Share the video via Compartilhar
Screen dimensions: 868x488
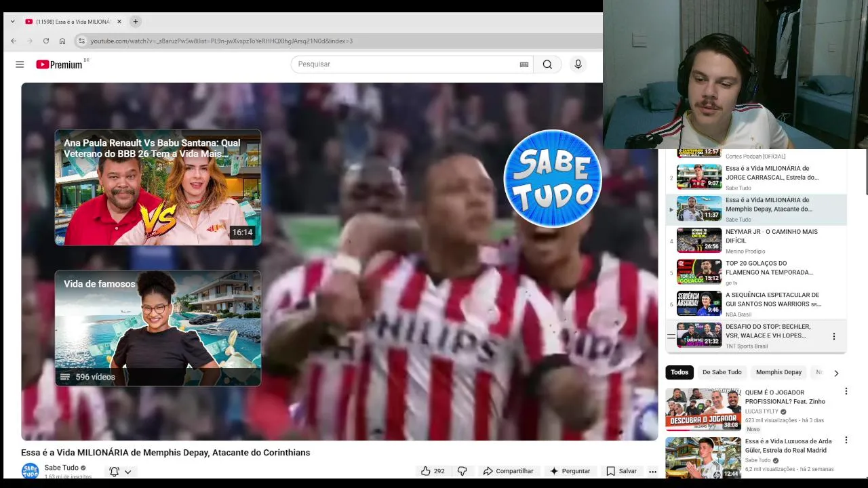click(508, 471)
